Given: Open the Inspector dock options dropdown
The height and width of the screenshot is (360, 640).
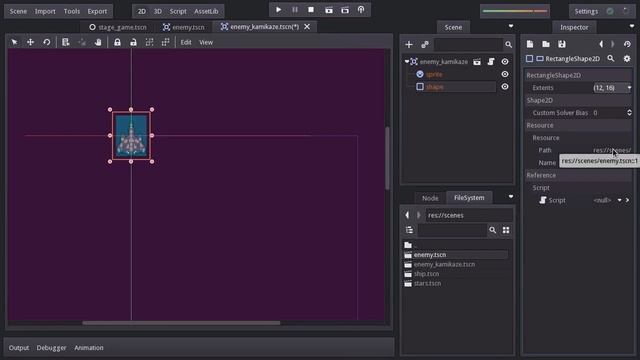Looking at the screenshot, I should (x=632, y=26).
